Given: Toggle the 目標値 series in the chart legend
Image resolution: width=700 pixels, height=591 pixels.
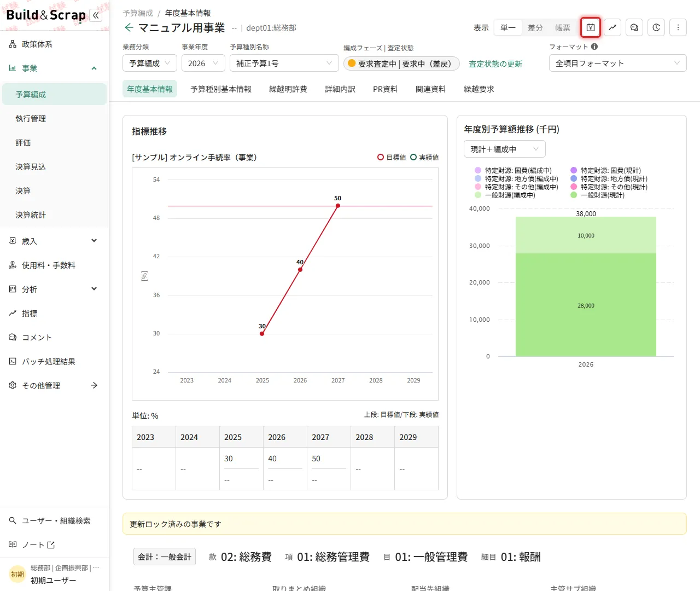Looking at the screenshot, I should (x=392, y=158).
